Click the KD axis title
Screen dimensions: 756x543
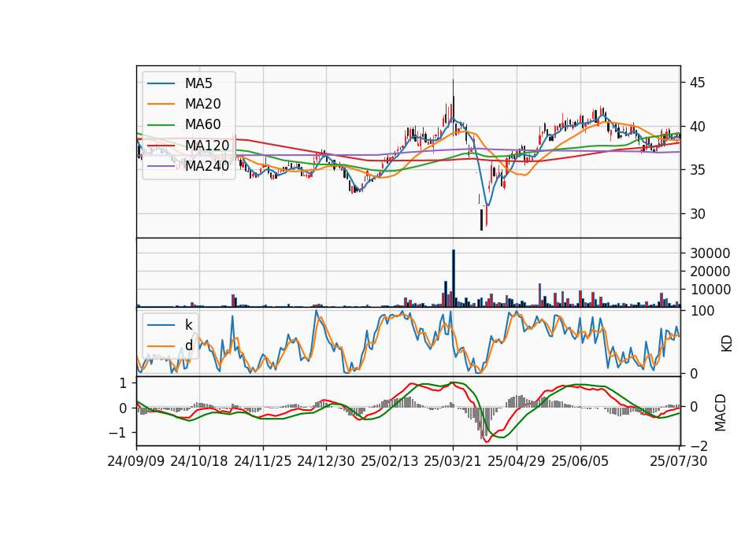726,343
